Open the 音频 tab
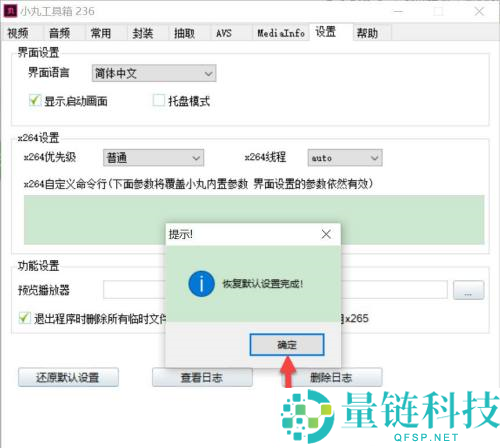Viewport: 500px width, 448px height. tap(60, 33)
